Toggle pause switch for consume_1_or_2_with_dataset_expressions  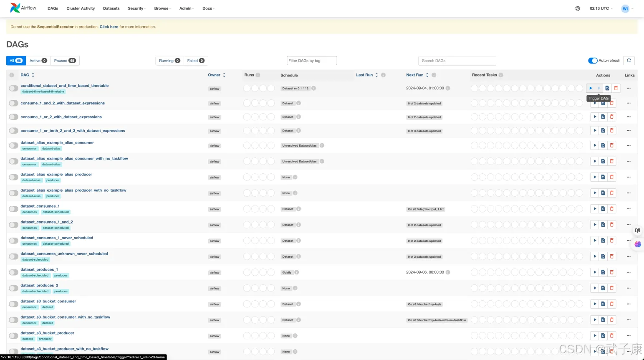point(14,117)
